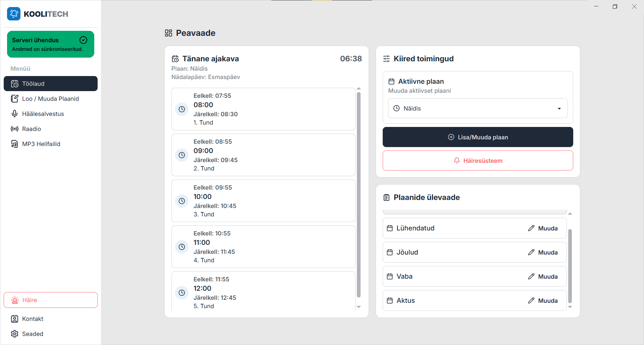644x345 pixels.
Task: Open the Näidis active plan dropdown
Action: tap(478, 108)
